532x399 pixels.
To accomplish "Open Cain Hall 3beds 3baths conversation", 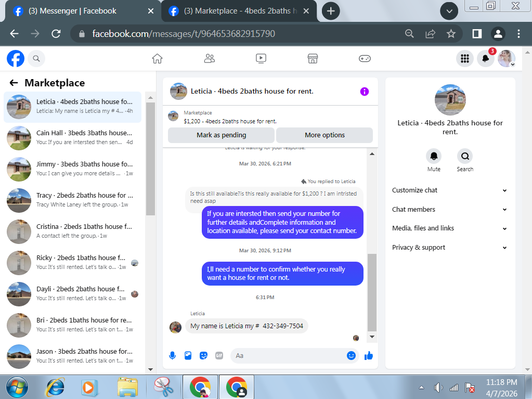I will [x=73, y=138].
